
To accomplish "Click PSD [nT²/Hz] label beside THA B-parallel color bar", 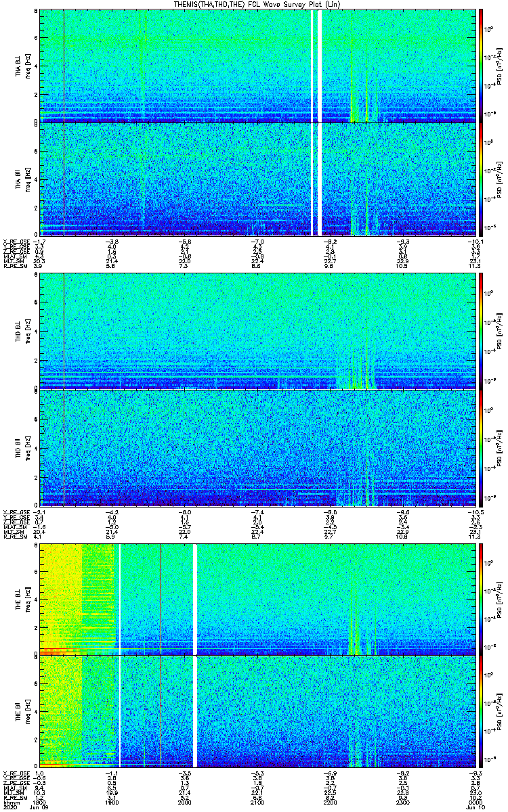I will pos(500,179).
